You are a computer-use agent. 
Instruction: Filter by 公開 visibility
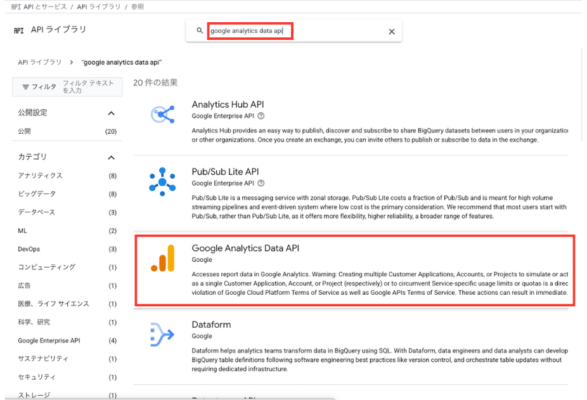[67, 131]
